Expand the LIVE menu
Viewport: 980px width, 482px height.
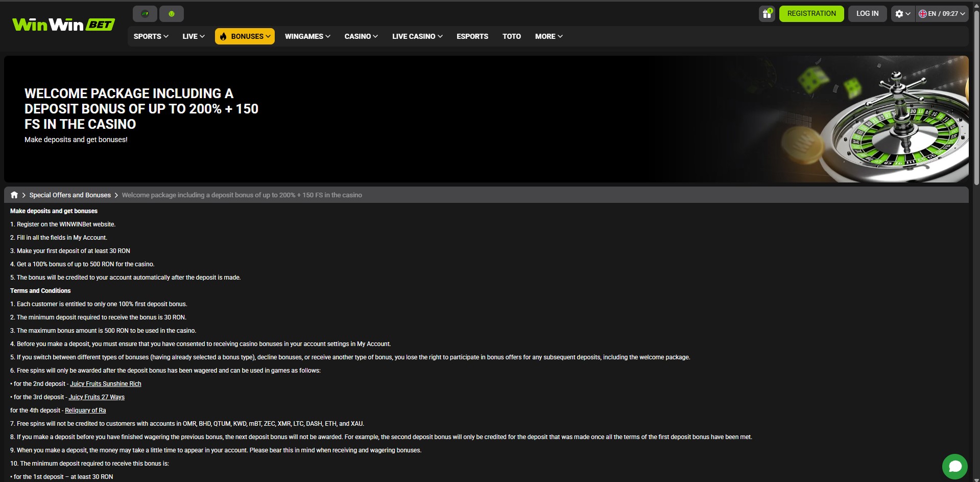coord(194,36)
